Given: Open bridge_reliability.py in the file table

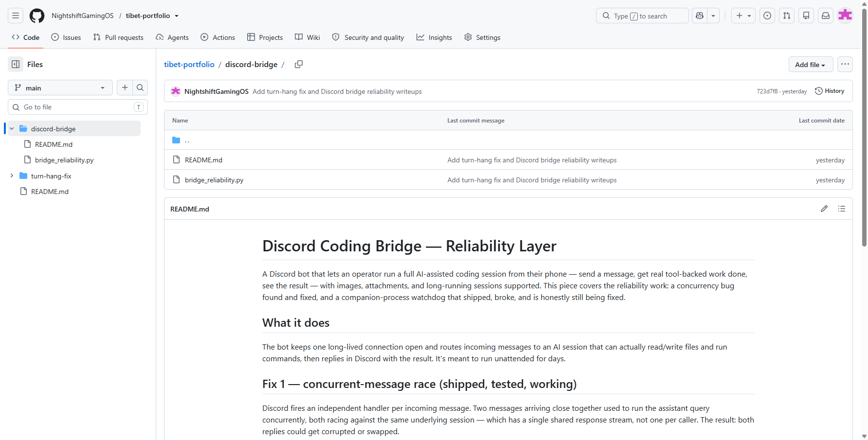Looking at the screenshot, I should click(214, 180).
